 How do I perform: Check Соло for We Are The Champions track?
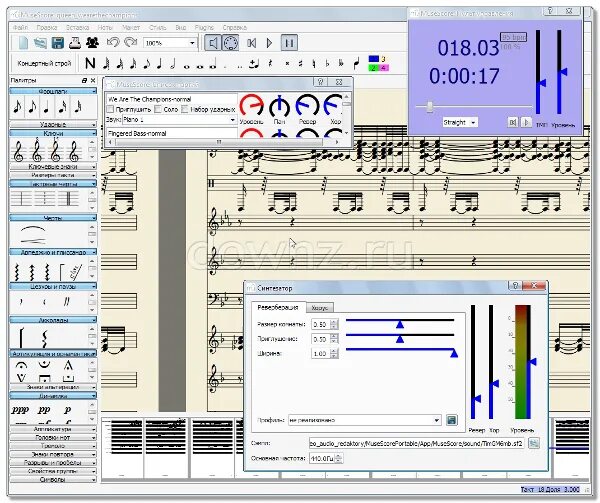[158, 109]
